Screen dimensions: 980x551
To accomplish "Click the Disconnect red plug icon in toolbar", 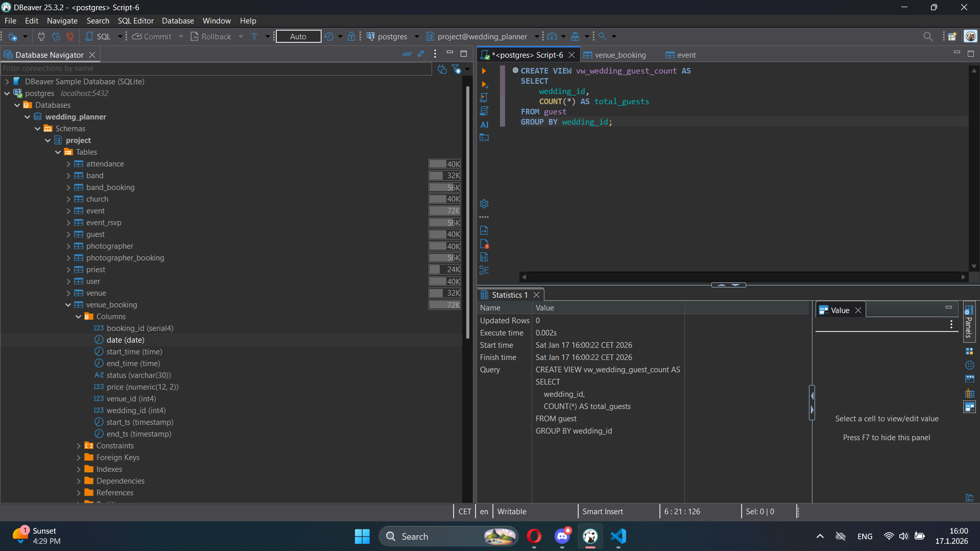I will [x=70, y=36].
